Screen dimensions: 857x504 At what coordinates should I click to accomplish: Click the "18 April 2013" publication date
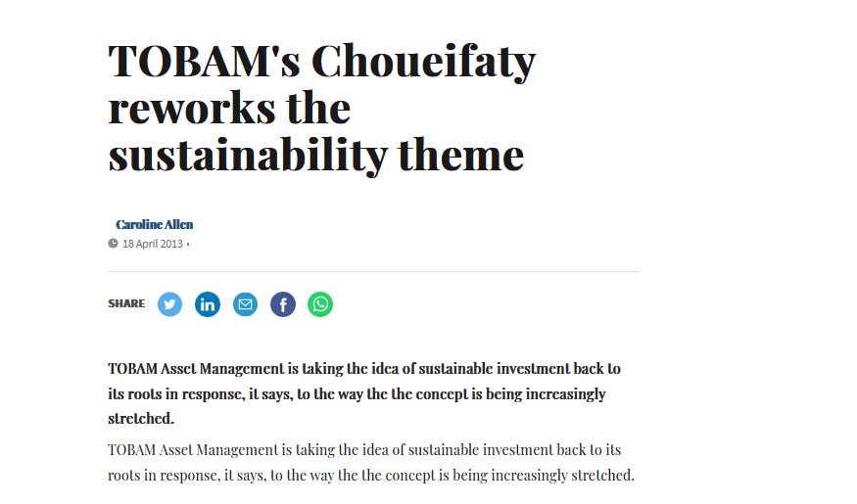click(x=152, y=244)
